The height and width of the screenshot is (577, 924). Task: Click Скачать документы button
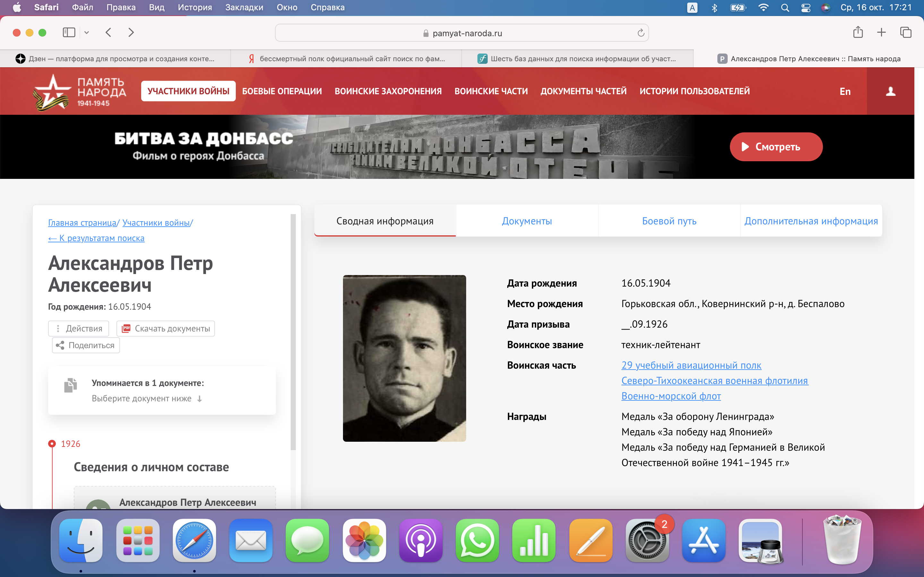click(x=166, y=329)
